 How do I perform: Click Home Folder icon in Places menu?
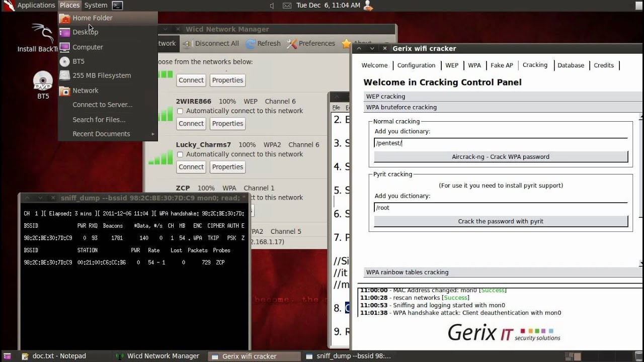coord(64,18)
